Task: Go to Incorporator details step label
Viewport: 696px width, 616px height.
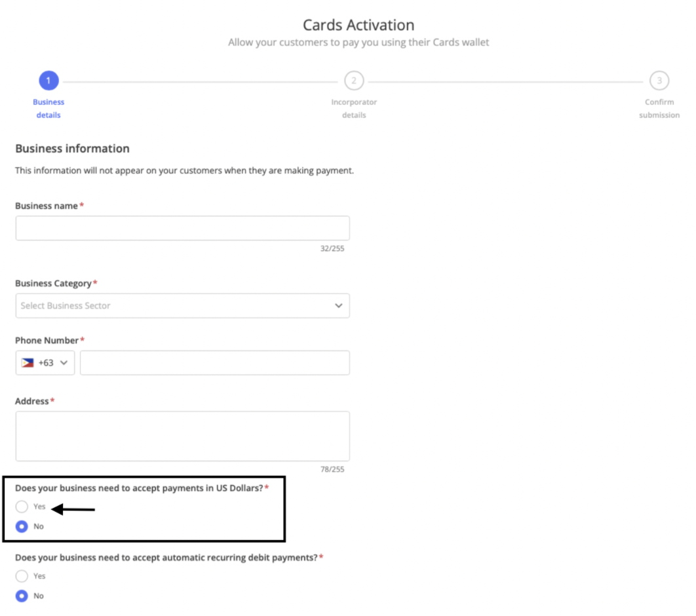Action: (x=354, y=109)
